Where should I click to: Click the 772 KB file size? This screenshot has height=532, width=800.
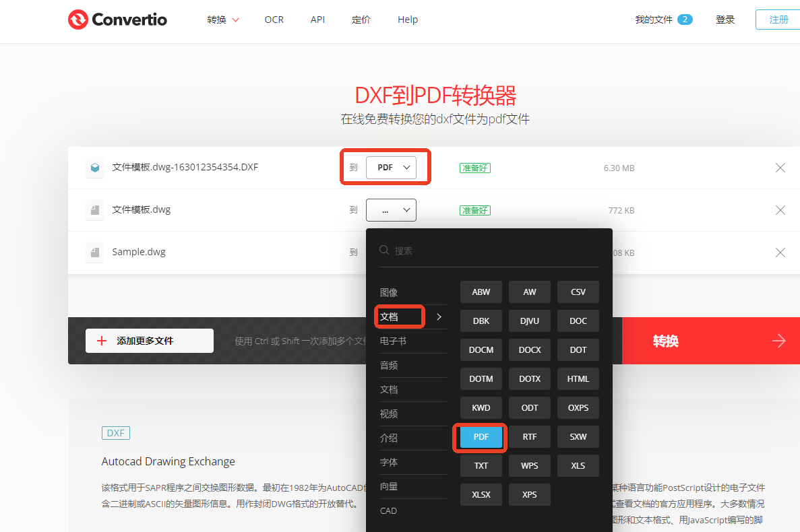tap(621, 211)
